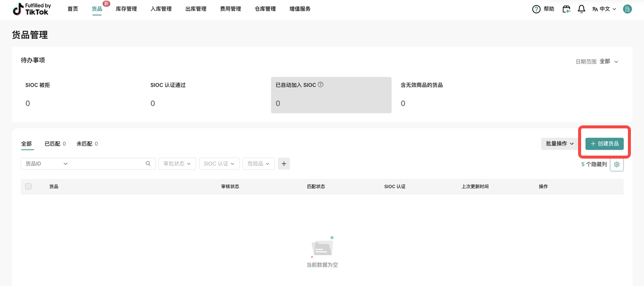Click the info icon next to 已自动加入 SIOC
The image size is (644, 286).
click(320, 85)
